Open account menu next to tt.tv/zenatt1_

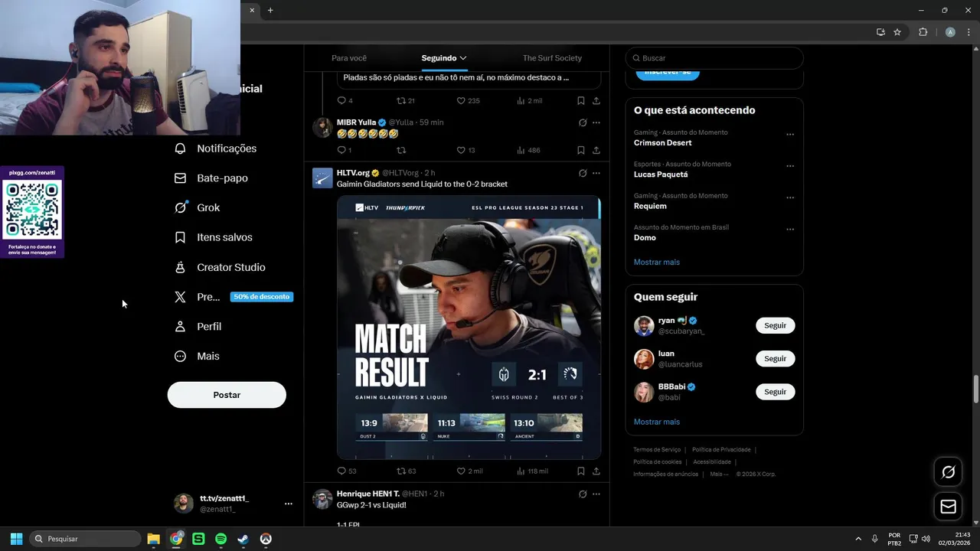(x=288, y=504)
